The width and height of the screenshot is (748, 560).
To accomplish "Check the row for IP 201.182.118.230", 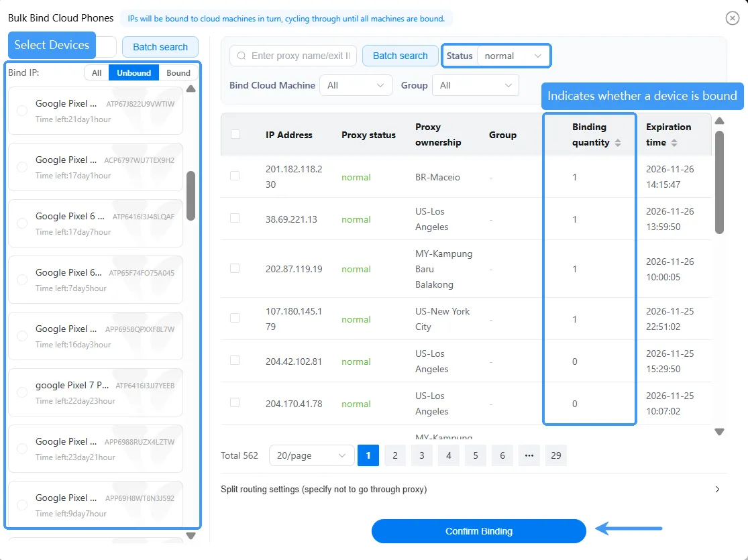I will 235,176.
